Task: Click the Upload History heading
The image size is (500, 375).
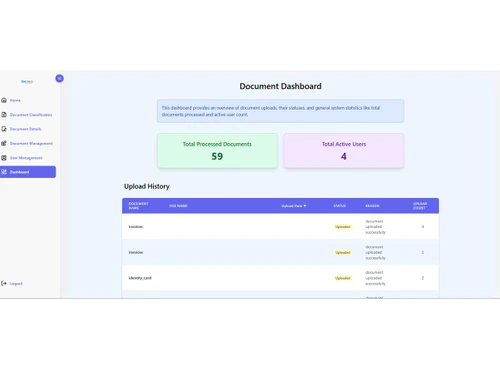Action: point(147,186)
